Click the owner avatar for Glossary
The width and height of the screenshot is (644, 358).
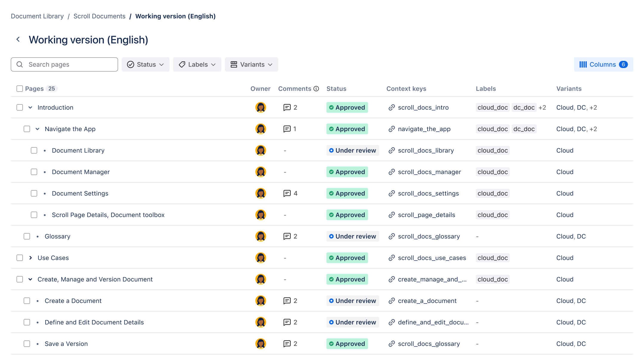pyautogui.click(x=261, y=236)
